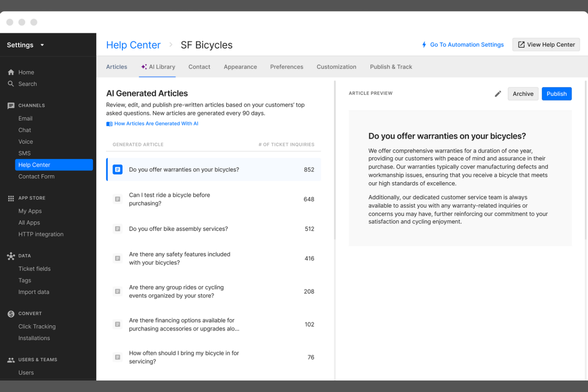The width and height of the screenshot is (588, 392).
Task: Click the AI Library sparkle icon
Action: (143, 67)
